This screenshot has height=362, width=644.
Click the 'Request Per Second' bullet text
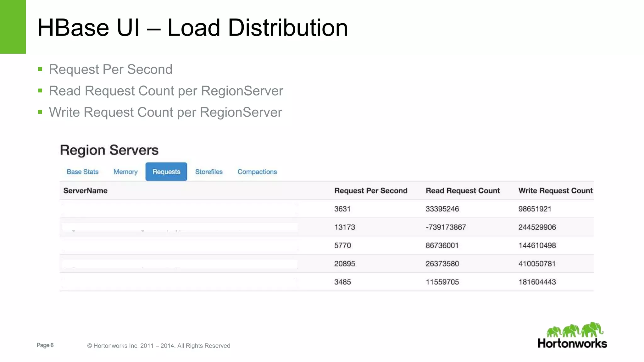pyautogui.click(x=110, y=69)
